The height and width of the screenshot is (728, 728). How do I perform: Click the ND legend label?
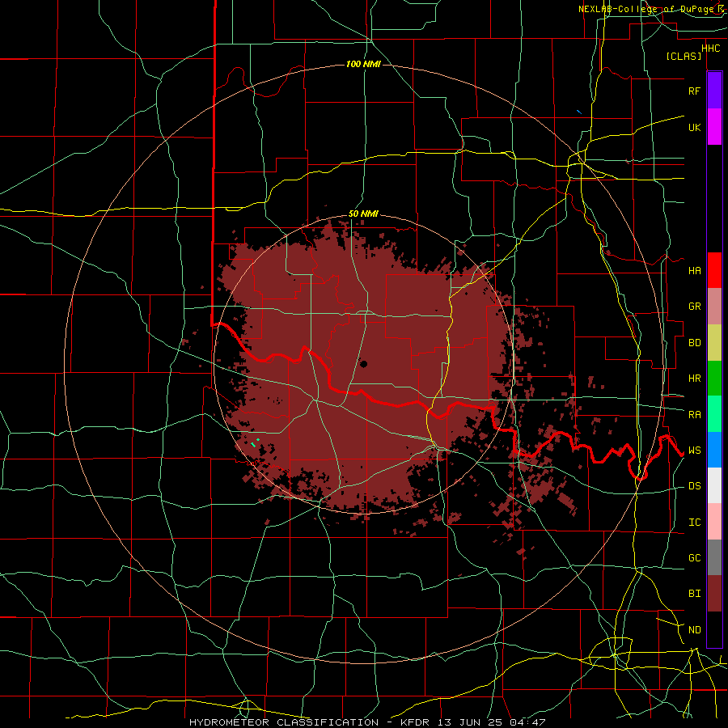[694, 629]
